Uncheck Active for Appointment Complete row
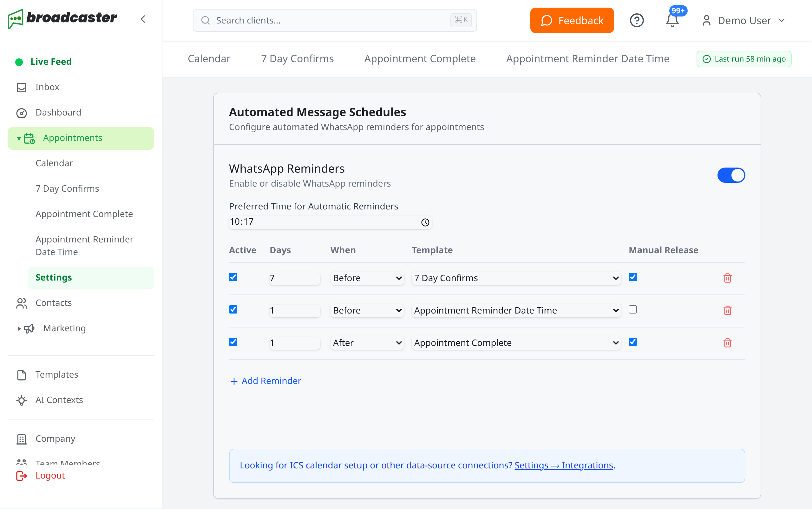Screen dimensions: 812x509 pyautogui.click(x=233, y=342)
